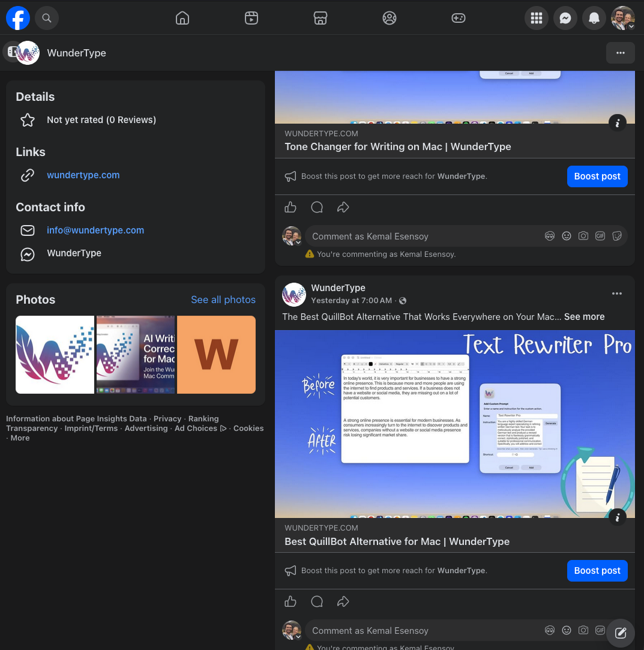Open Messenger chats icon in top bar

[x=565, y=18]
